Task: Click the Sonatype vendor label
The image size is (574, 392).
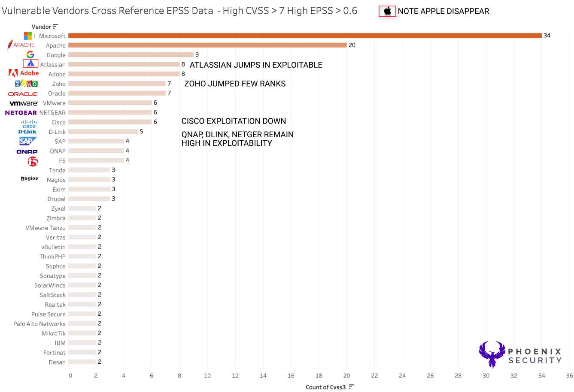Action: coord(53,276)
